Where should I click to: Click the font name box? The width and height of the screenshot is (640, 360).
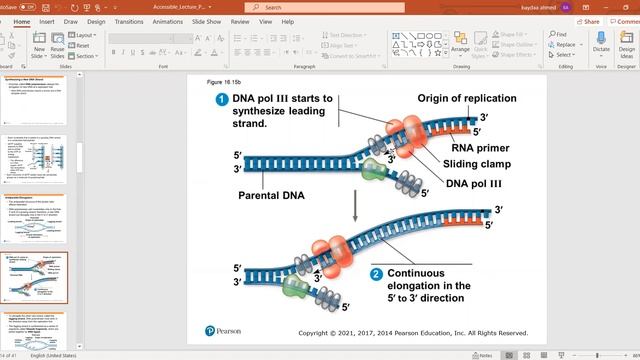(139, 38)
